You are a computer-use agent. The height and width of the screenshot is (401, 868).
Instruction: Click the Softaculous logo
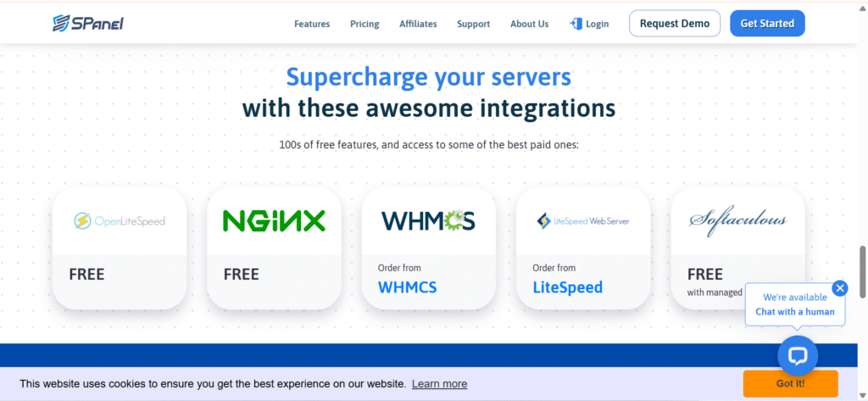(x=737, y=221)
